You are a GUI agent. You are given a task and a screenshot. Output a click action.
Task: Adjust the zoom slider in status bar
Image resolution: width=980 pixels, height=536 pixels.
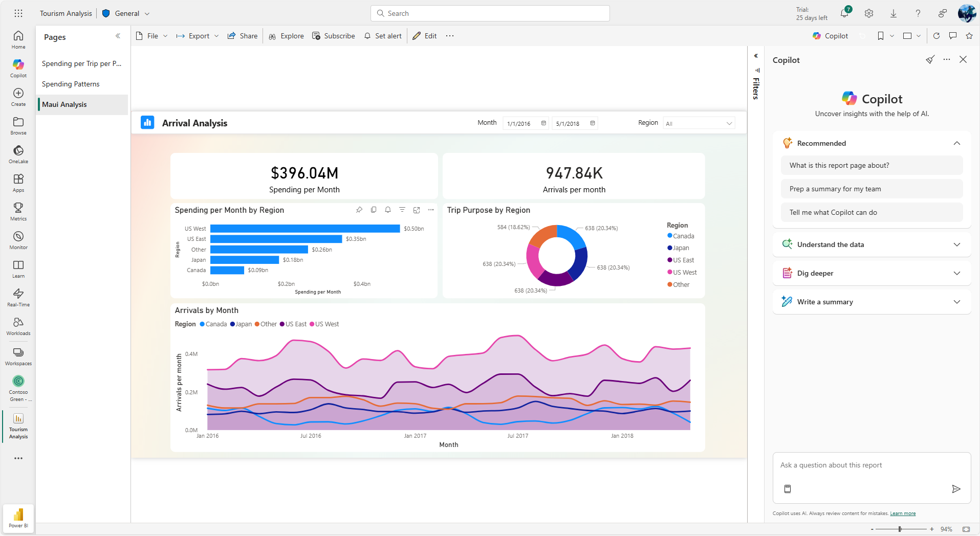[x=900, y=529]
